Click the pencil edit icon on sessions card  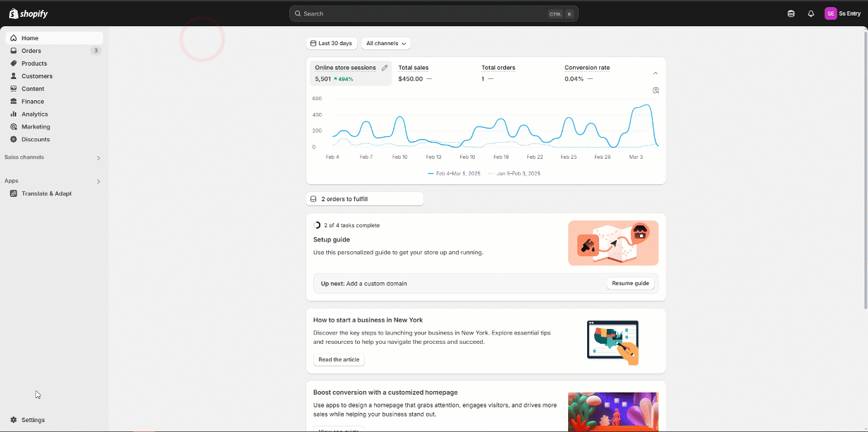pos(385,68)
